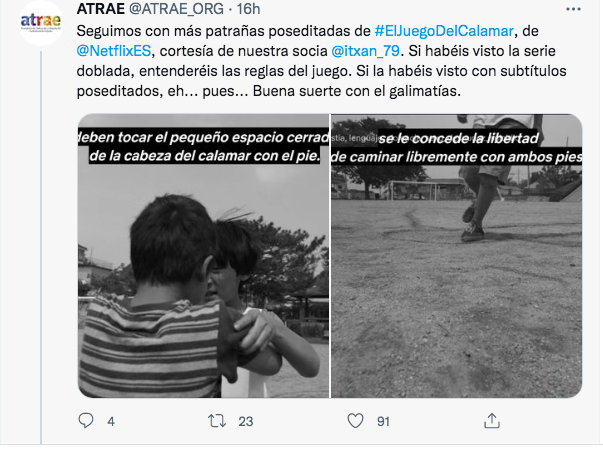Open the three-dot more options menu

click(x=573, y=9)
